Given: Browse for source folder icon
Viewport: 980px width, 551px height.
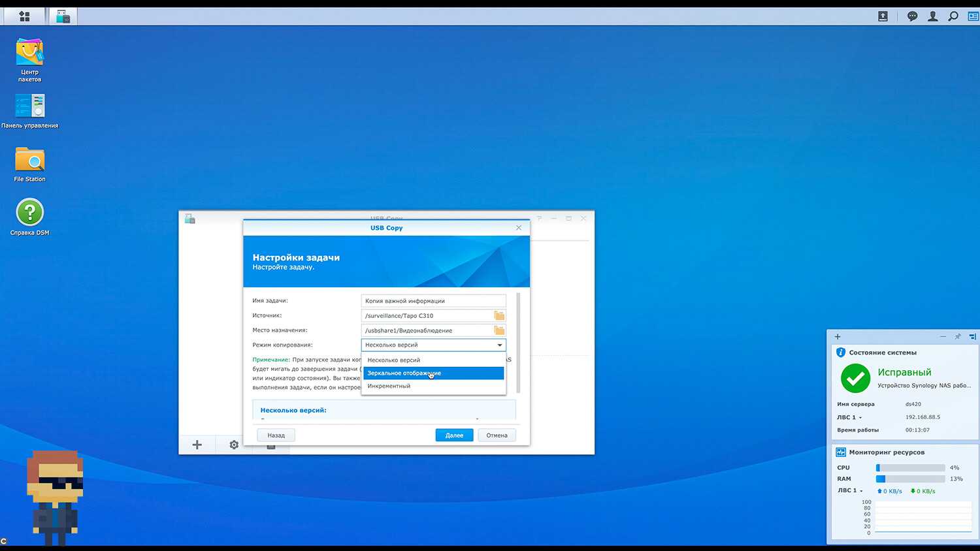Looking at the screenshot, I should point(499,315).
